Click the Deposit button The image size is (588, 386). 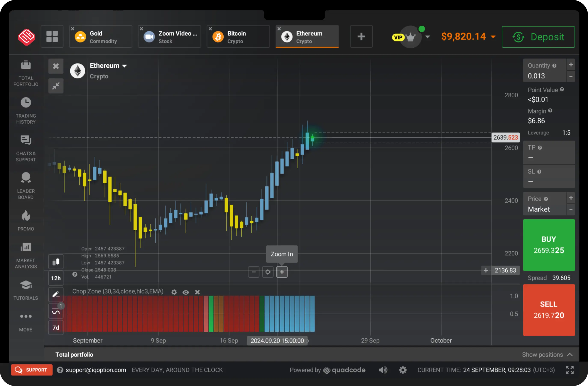click(538, 37)
